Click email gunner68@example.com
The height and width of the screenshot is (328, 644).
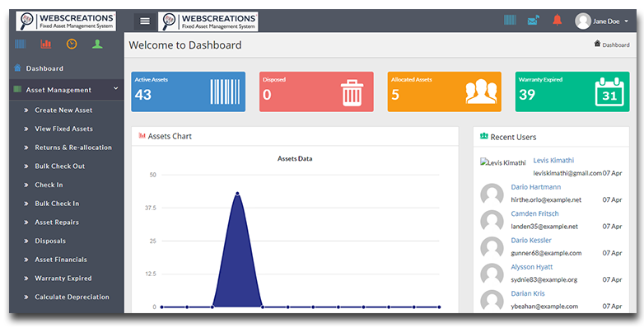click(x=546, y=253)
